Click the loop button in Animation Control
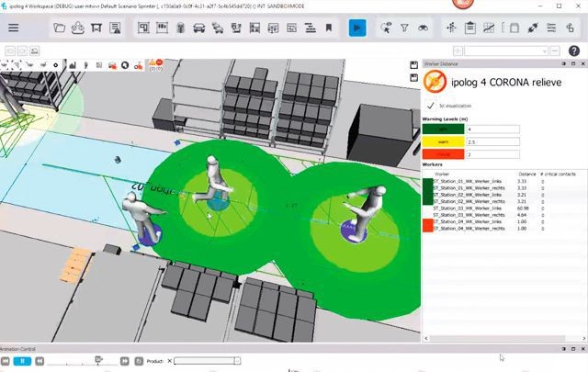This screenshot has width=588, height=372. [139, 361]
